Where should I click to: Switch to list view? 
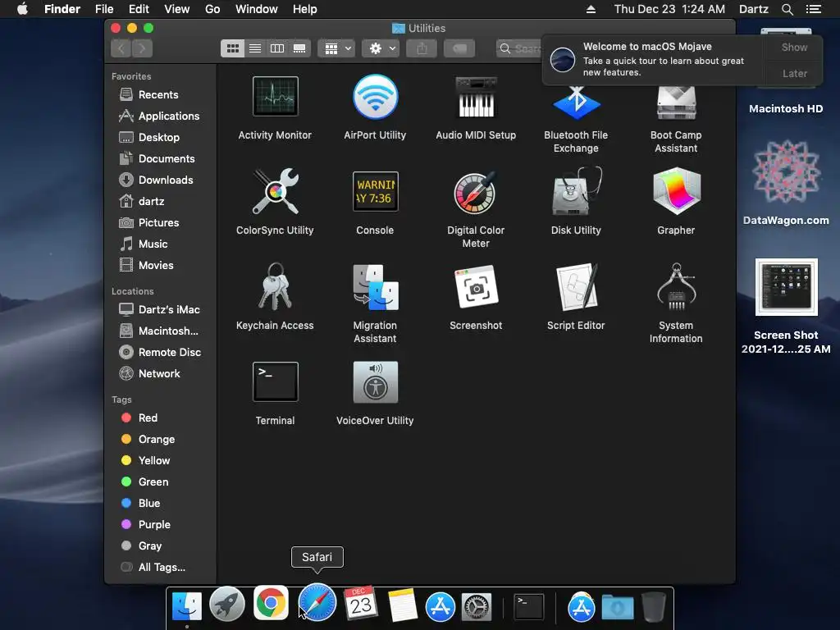click(255, 48)
